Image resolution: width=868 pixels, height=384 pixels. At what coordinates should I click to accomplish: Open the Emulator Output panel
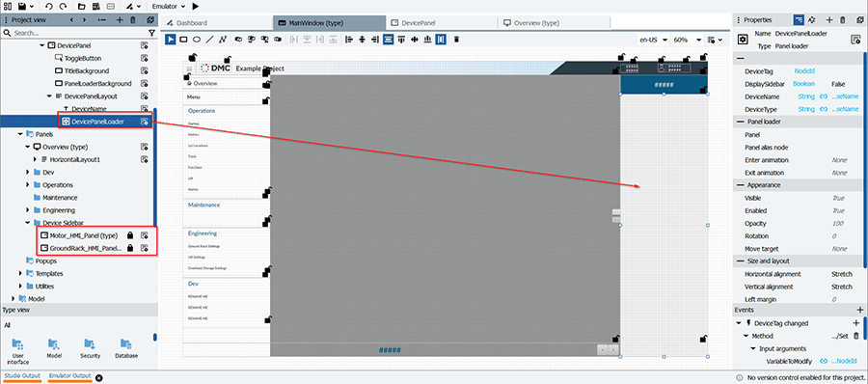pos(69,376)
